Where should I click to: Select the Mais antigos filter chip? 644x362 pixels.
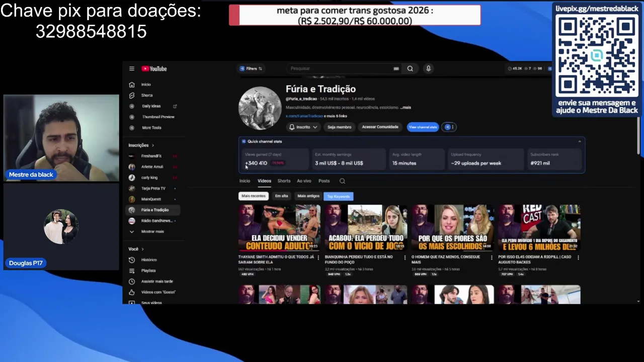tap(308, 196)
